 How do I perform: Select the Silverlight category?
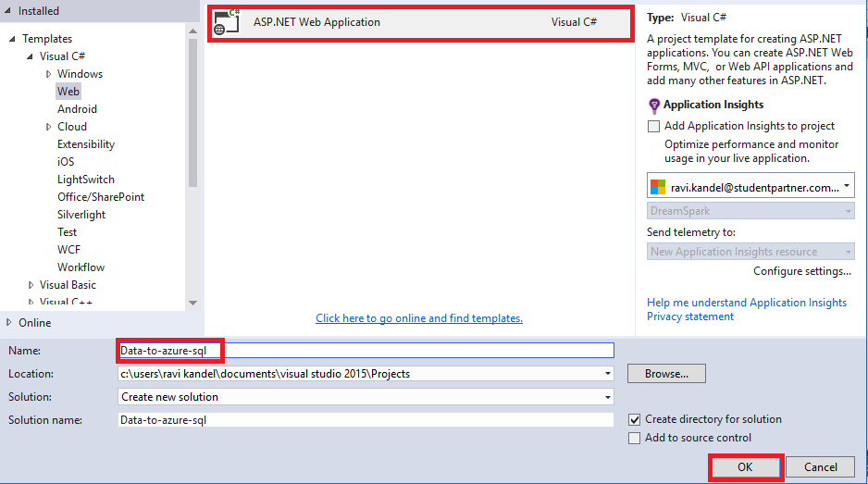click(x=81, y=215)
